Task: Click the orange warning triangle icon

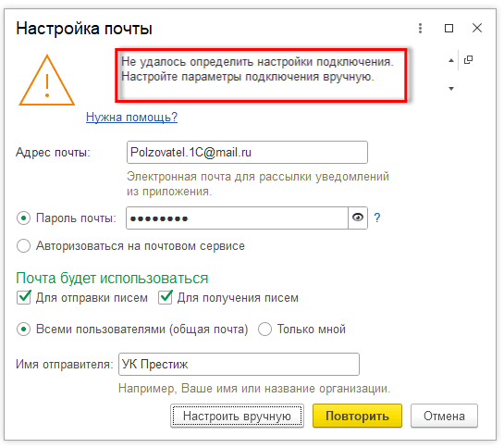Action: coord(47,81)
